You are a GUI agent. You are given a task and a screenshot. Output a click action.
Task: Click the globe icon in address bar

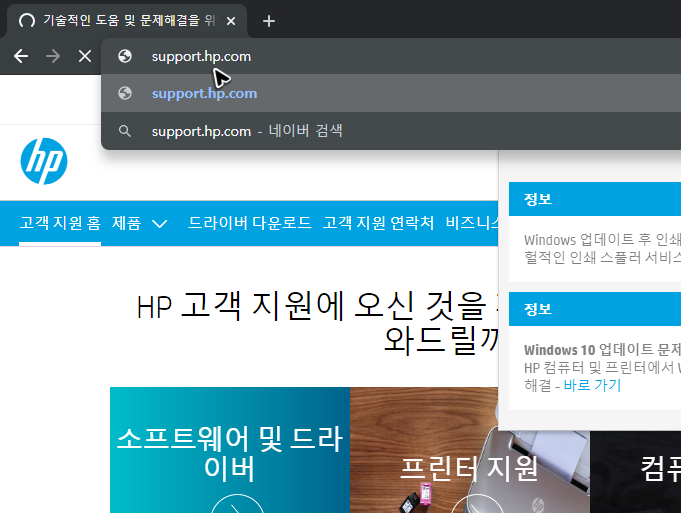pos(125,56)
